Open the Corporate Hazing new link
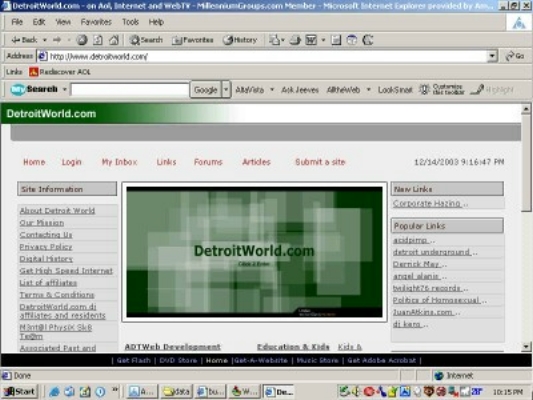Screen dimensions: 533x400 [x=427, y=204]
